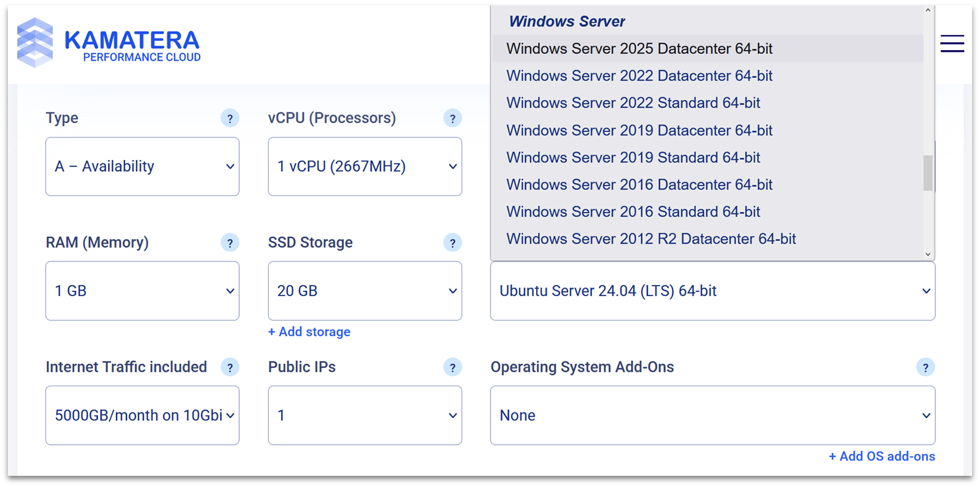Select Windows Server 2019 Datacenter 64-bit

tap(707, 130)
